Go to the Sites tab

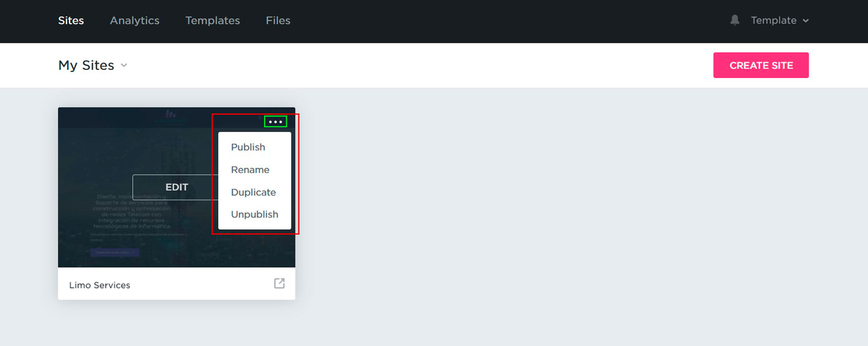(x=71, y=21)
